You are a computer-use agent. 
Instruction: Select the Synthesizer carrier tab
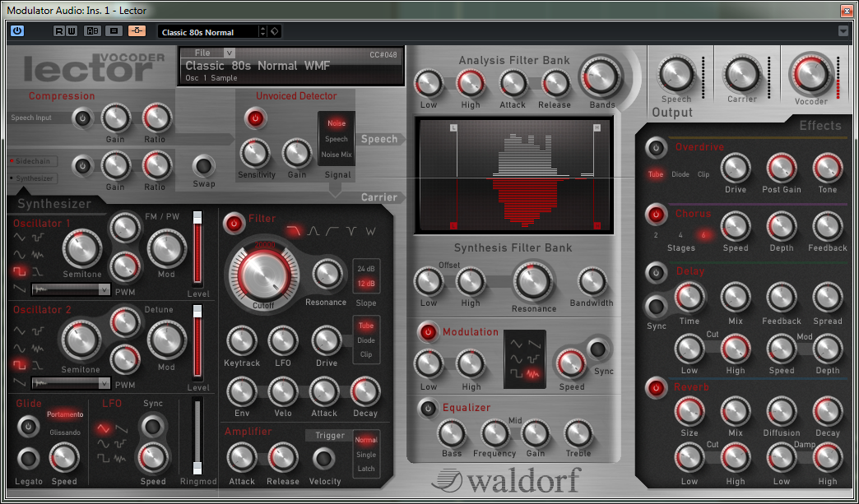[x=33, y=178]
